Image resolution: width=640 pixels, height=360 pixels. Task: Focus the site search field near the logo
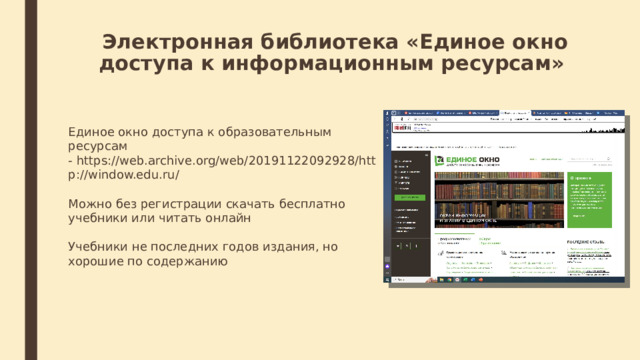(x=589, y=159)
